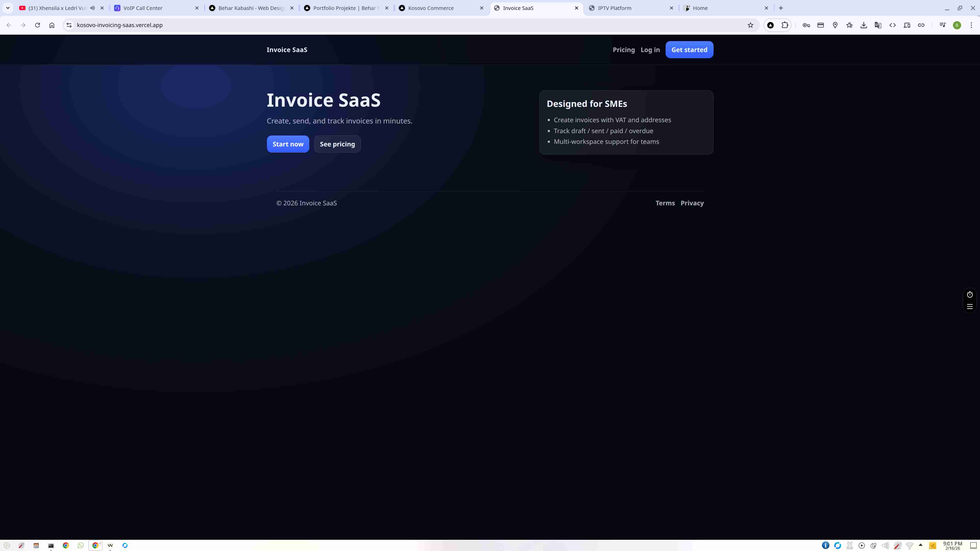Open the Downloads icon in toolbar
Screen dimensions: 980x551
point(864,25)
